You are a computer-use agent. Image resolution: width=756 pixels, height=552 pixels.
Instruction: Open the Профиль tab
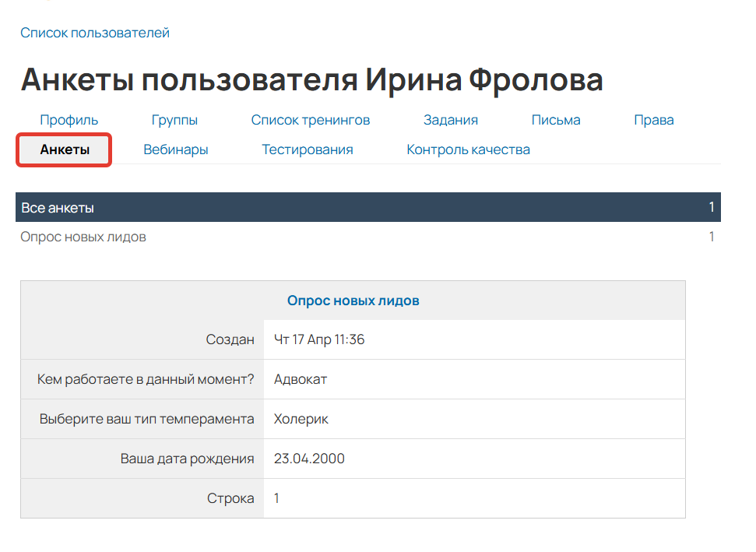click(68, 120)
